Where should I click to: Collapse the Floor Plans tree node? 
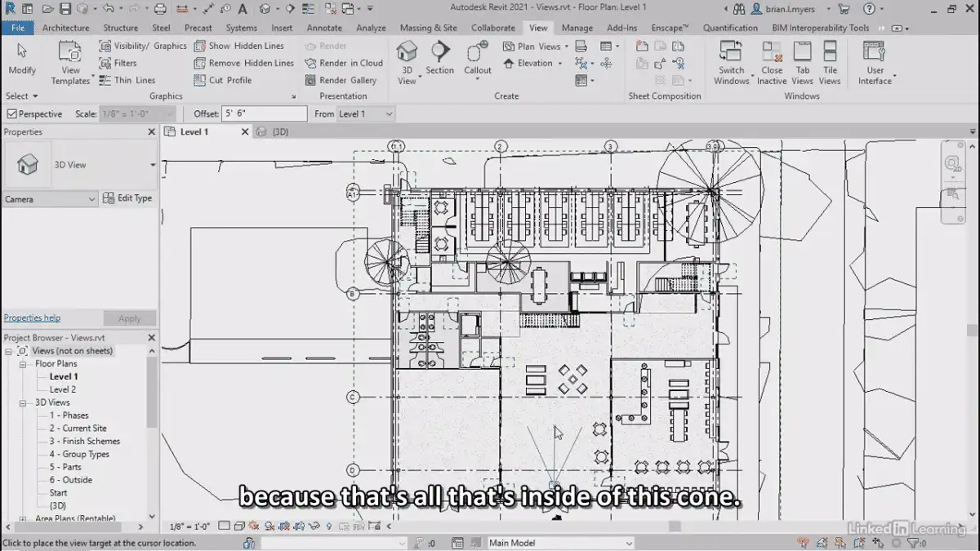(x=24, y=364)
